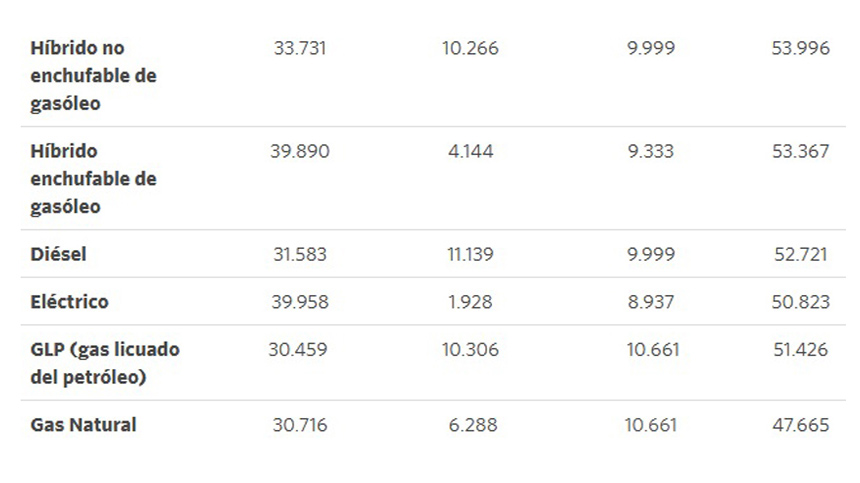This screenshot has width=860, height=483.
Task: Click total 51.426 for GLP
Action: click(801, 350)
